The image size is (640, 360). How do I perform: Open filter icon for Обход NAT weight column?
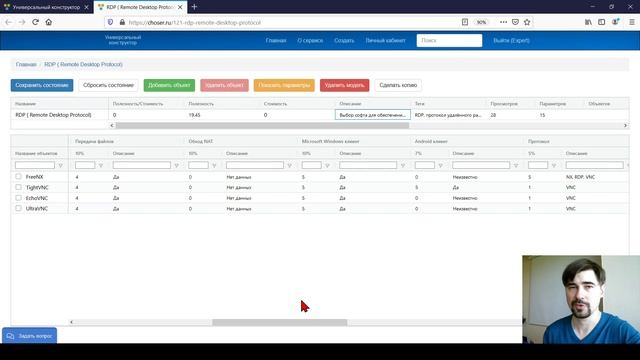coord(214,165)
